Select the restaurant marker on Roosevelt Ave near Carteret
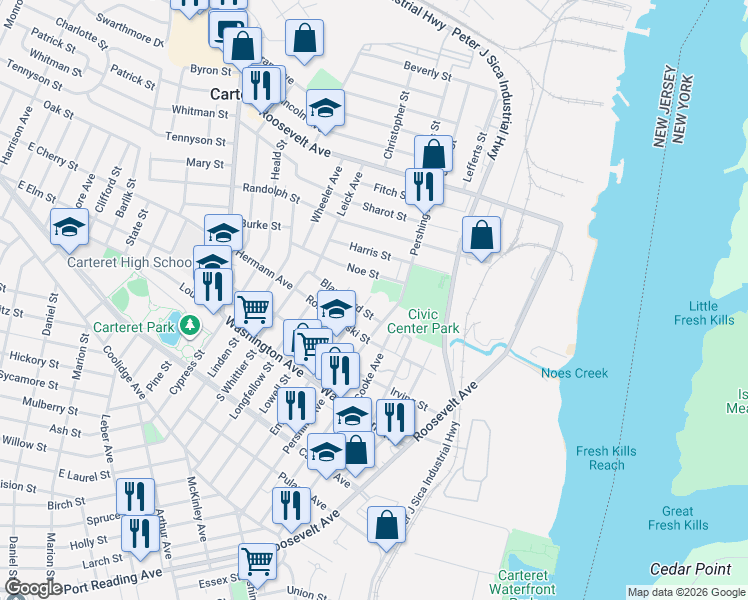This screenshot has width=748, height=600. [261, 89]
